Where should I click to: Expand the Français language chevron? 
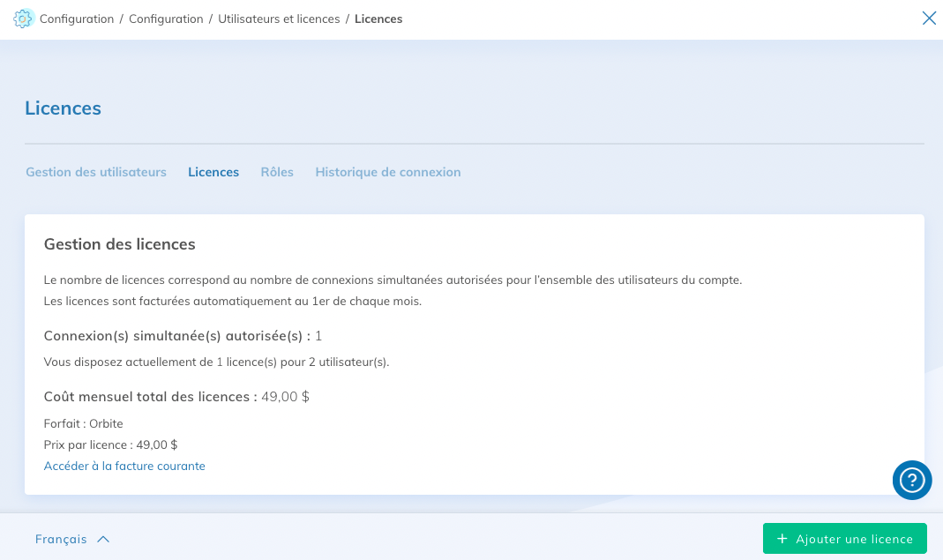103,539
